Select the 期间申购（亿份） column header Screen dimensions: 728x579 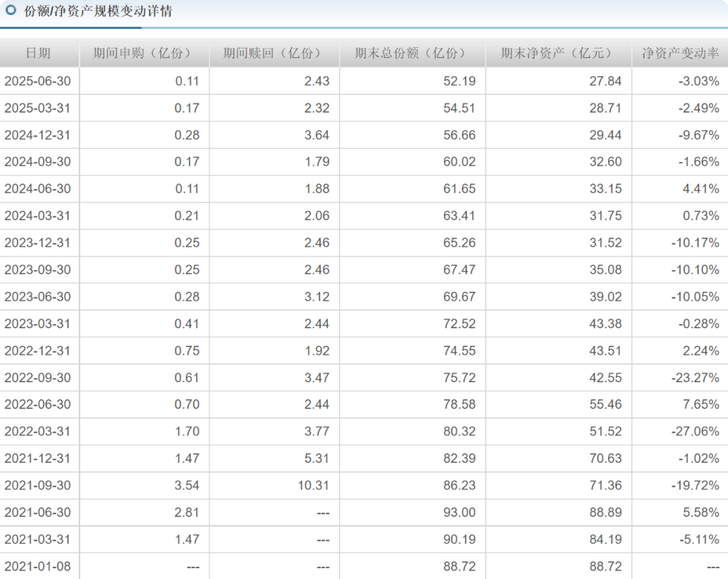(x=143, y=53)
